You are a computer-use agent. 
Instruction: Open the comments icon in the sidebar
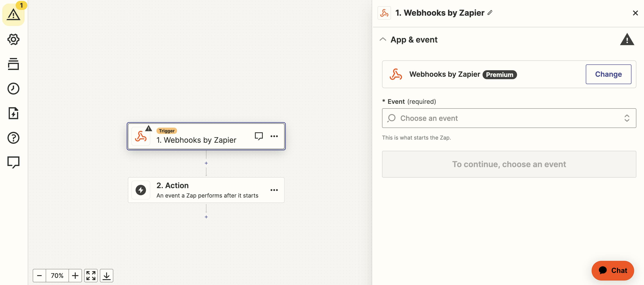point(13,162)
